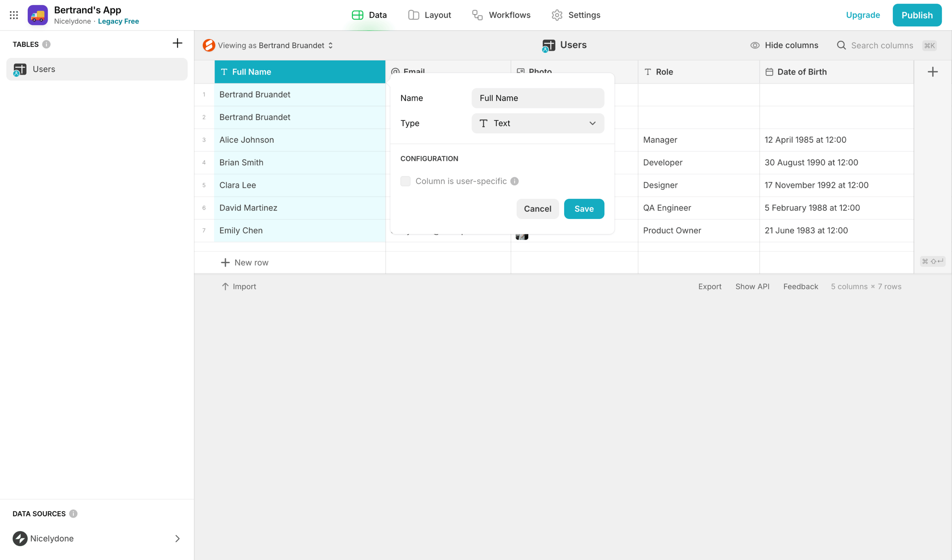Select the Users table in sidebar

pyautogui.click(x=97, y=69)
